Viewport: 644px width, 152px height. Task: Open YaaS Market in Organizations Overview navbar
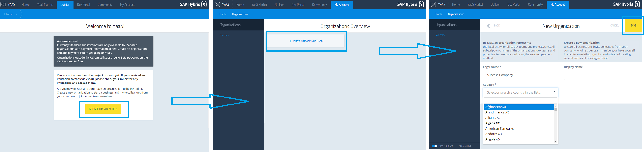click(259, 5)
